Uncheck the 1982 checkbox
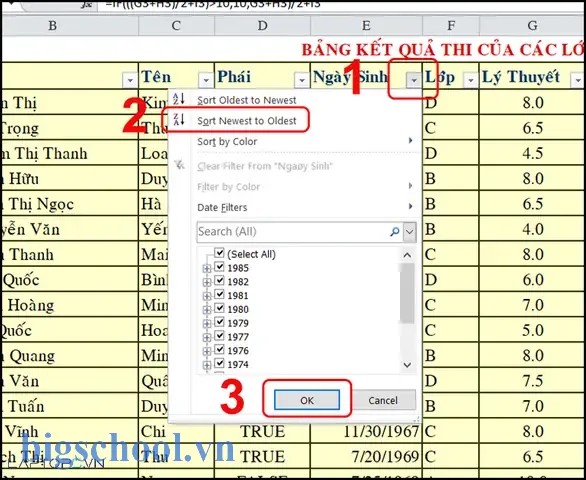This screenshot has height=480, width=586. 219,280
